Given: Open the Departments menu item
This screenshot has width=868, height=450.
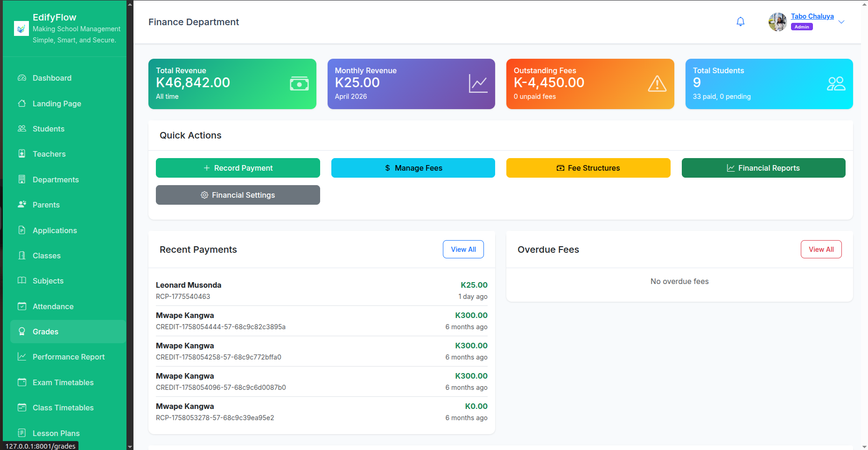Looking at the screenshot, I should point(68,180).
